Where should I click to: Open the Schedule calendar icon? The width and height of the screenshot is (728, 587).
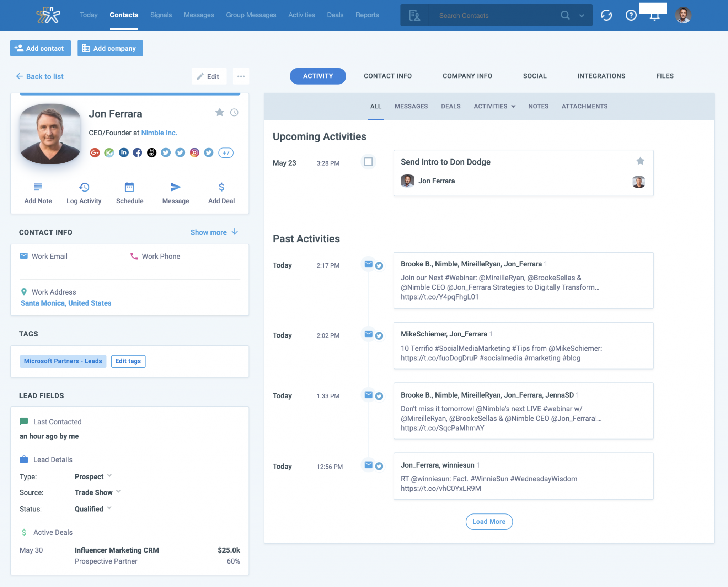click(x=129, y=187)
